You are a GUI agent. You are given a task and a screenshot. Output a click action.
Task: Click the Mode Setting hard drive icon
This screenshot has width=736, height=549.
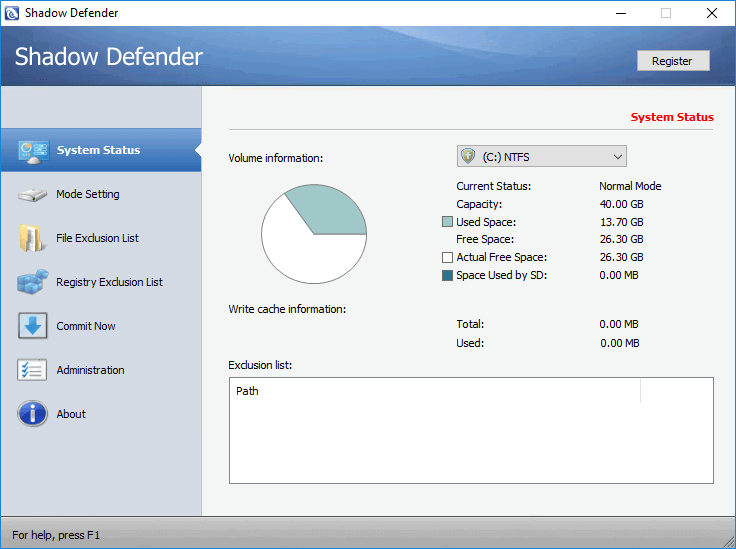(32, 195)
